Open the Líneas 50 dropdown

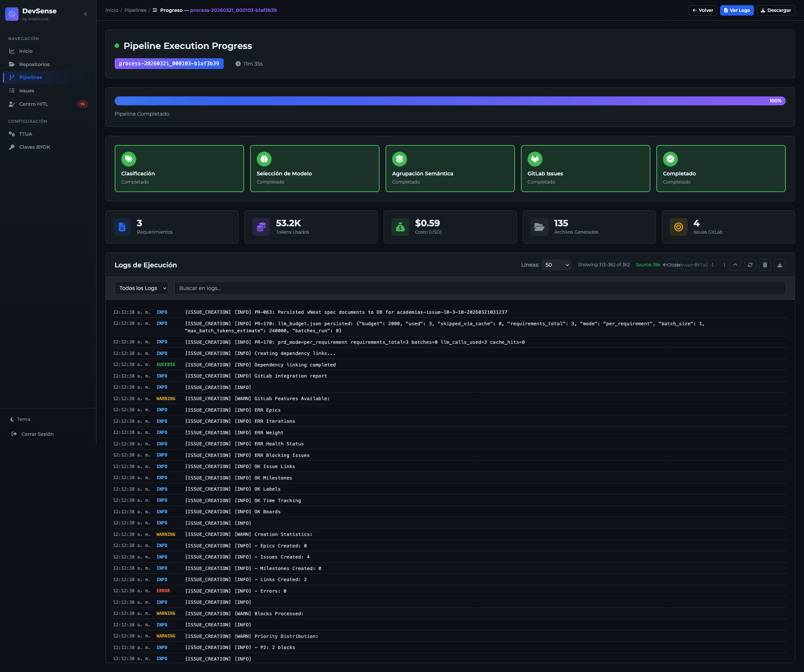tap(556, 265)
